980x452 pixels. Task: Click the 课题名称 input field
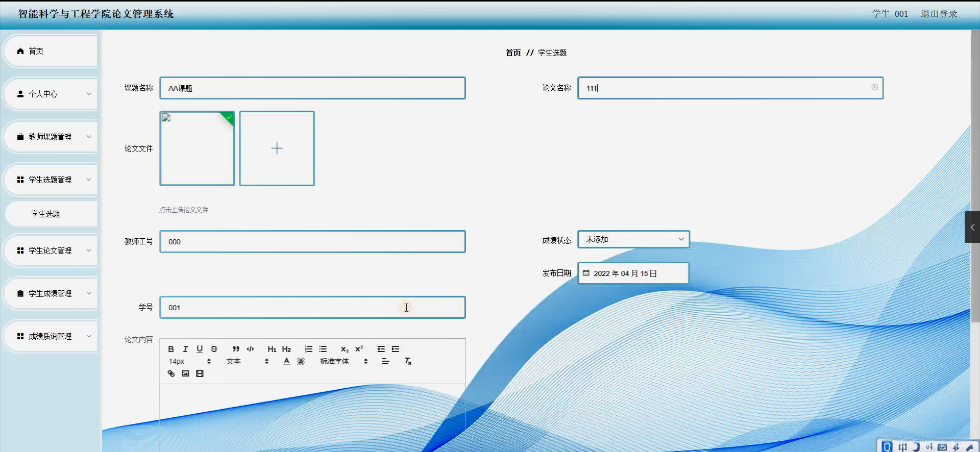click(x=312, y=88)
